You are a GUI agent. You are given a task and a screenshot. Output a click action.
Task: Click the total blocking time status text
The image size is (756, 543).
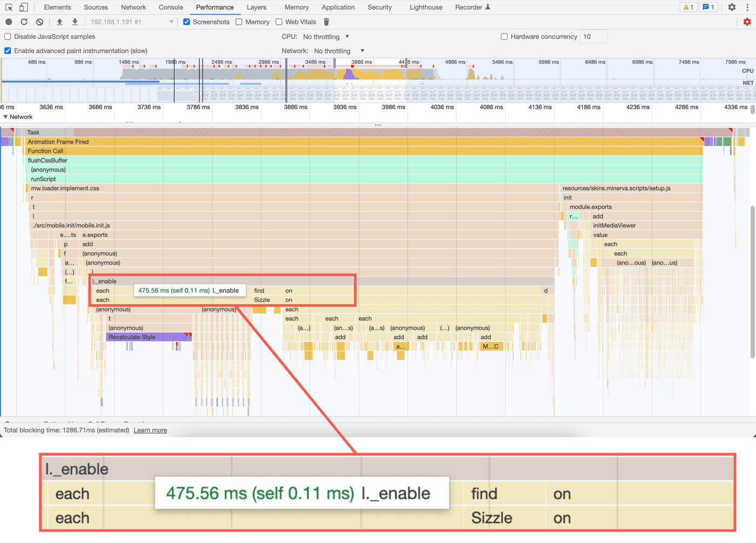pyautogui.click(x=66, y=430)
